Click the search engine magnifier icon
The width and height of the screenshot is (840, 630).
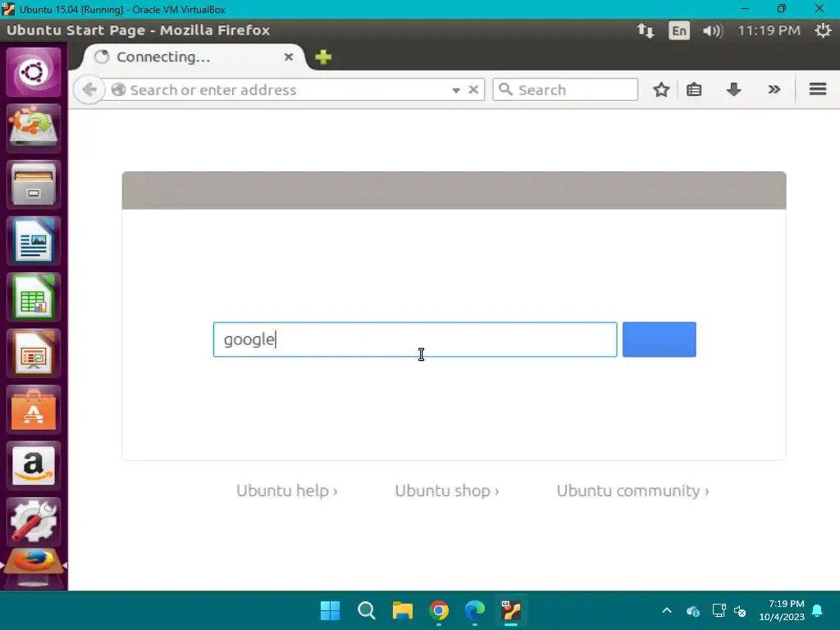505,89
